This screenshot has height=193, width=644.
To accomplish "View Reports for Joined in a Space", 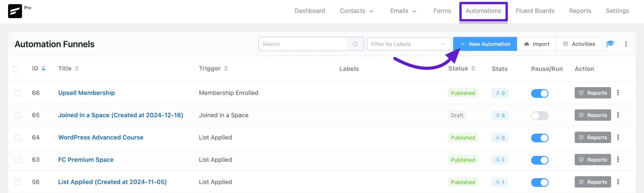I will [593, 115].
